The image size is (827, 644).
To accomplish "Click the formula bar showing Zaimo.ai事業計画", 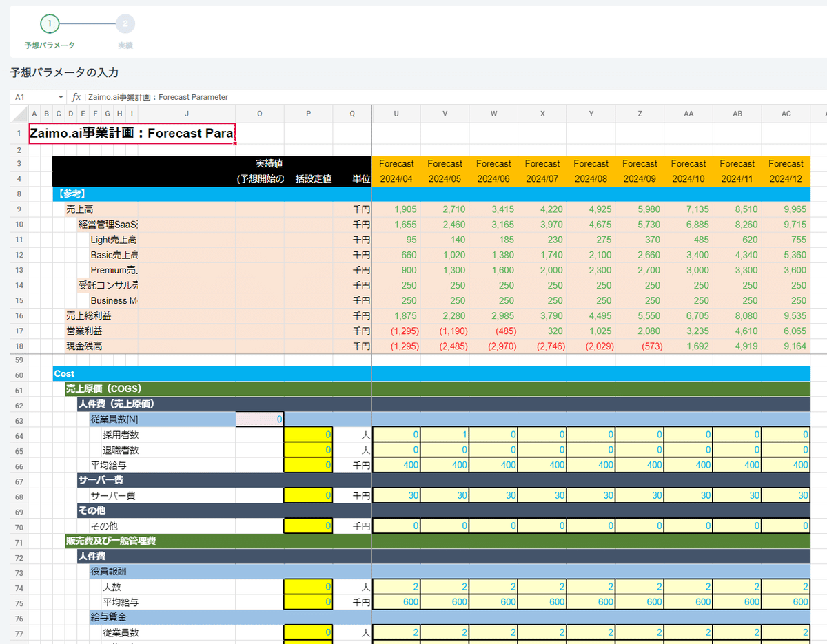I will coord(455,97).
